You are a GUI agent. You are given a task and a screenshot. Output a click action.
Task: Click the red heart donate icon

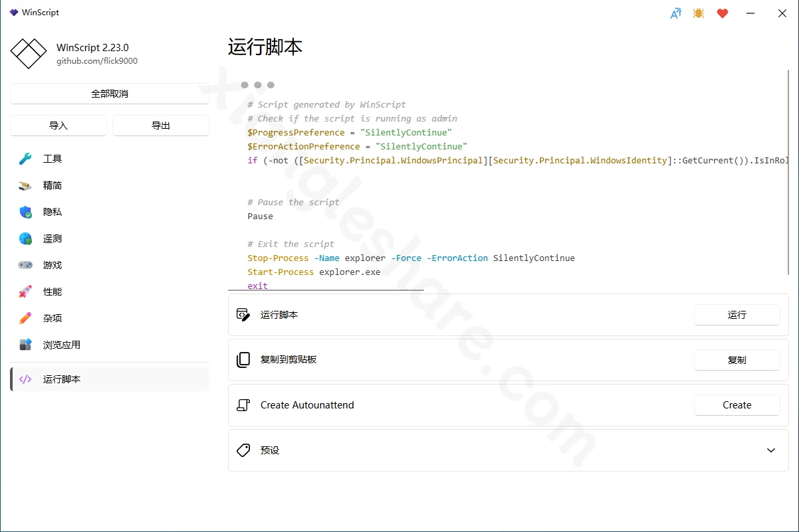tap(723, 13)
